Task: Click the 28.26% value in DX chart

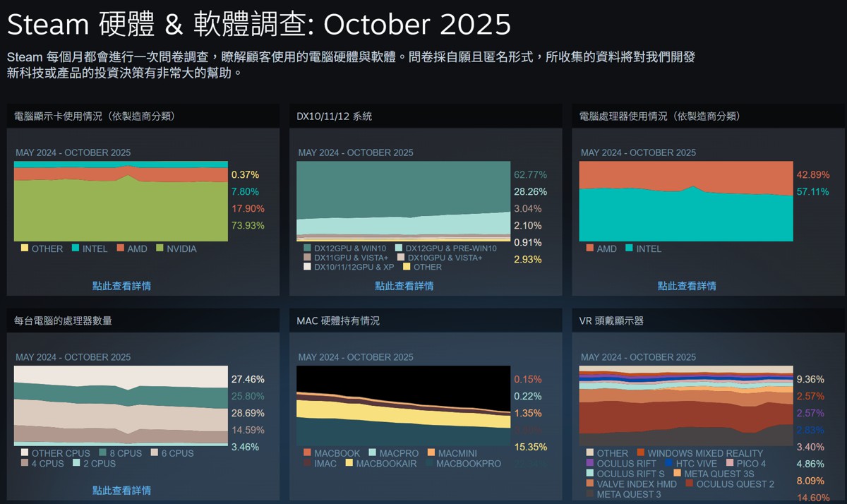Action: [530, 191]
